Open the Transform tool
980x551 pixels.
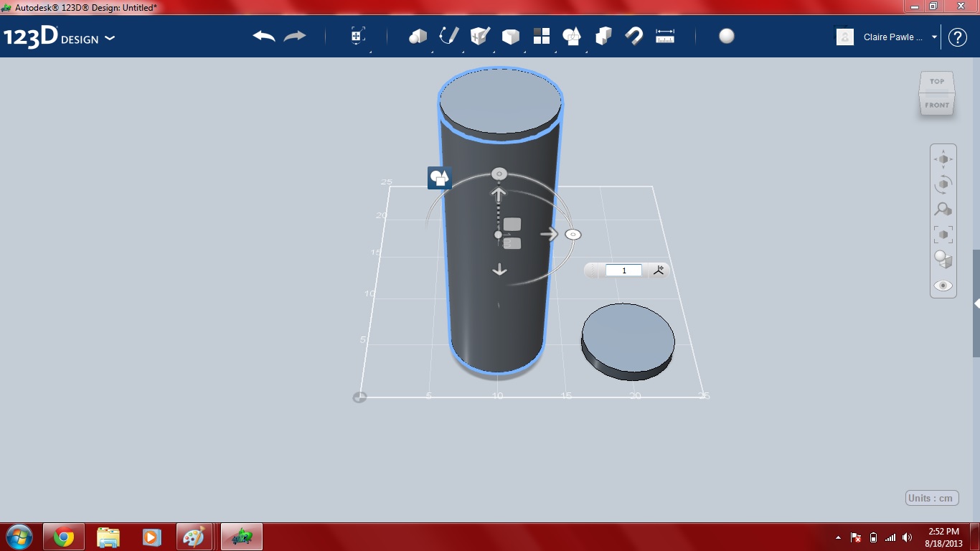pos(358,36)
